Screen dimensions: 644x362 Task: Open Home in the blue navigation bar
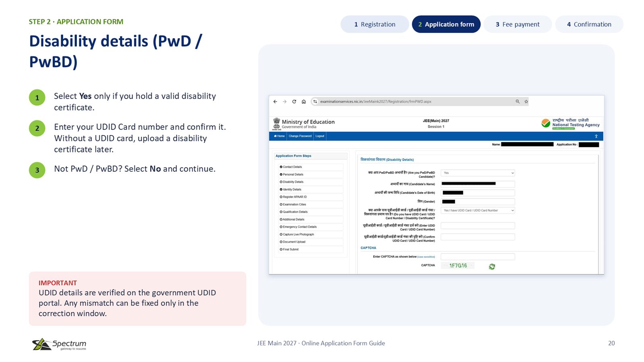click(279, 136)
